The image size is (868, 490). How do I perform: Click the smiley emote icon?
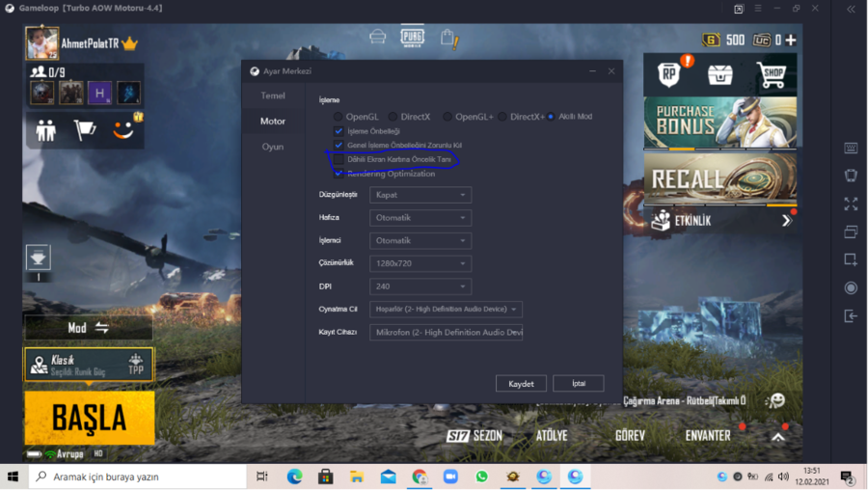122,130
